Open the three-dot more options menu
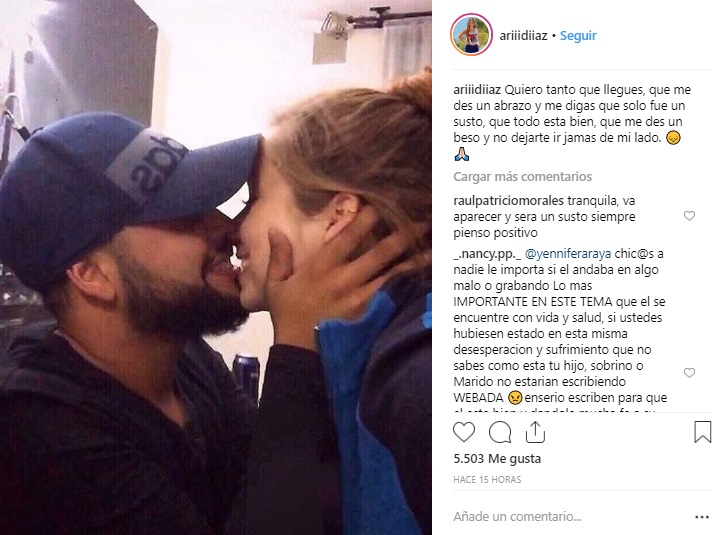713x535 pixels. 702,517
